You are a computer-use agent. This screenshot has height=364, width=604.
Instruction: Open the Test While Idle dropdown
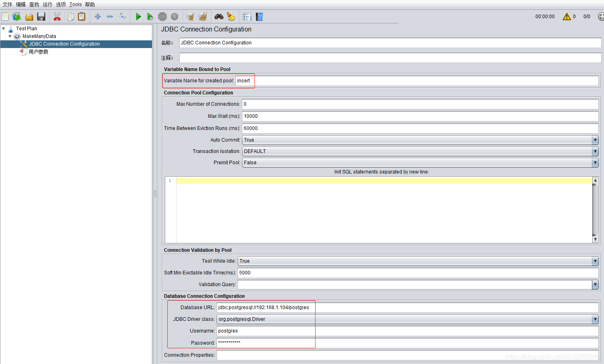tap(595, 261)
